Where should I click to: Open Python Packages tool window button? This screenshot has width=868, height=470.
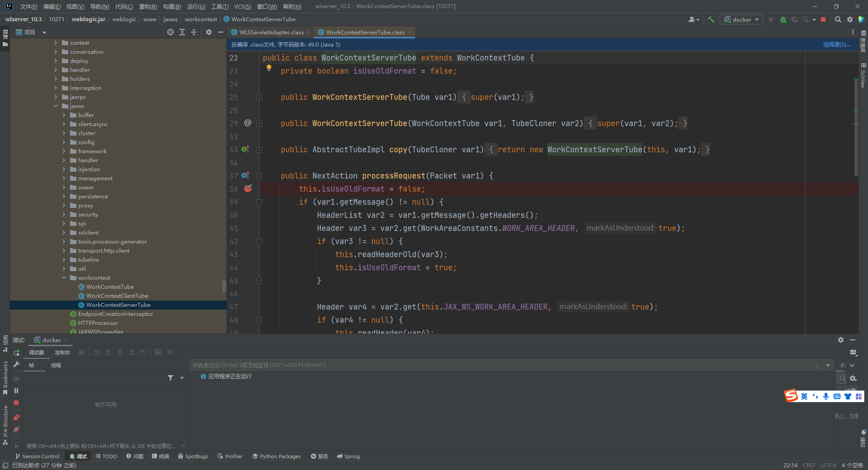(x=277, y=456)
